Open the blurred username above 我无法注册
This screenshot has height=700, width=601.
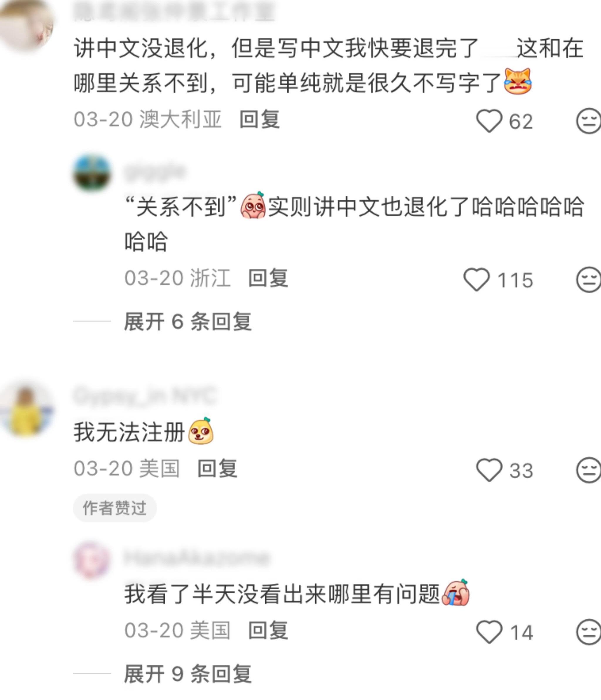144,395
